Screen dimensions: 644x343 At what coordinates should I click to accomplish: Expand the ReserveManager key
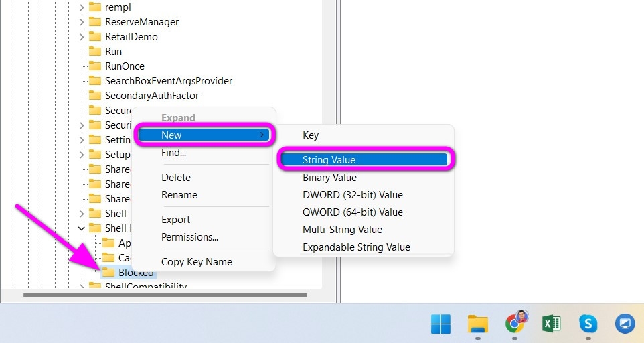(x=81, y=22)
